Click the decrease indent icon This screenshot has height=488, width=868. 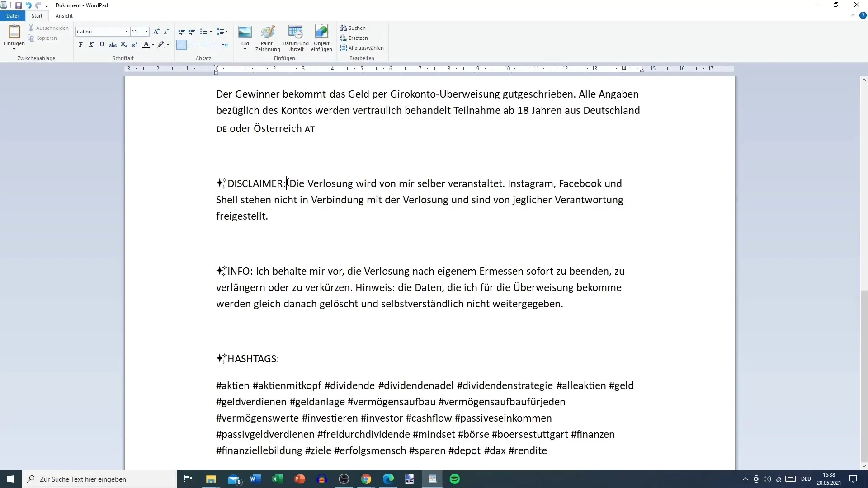point(182,32)
